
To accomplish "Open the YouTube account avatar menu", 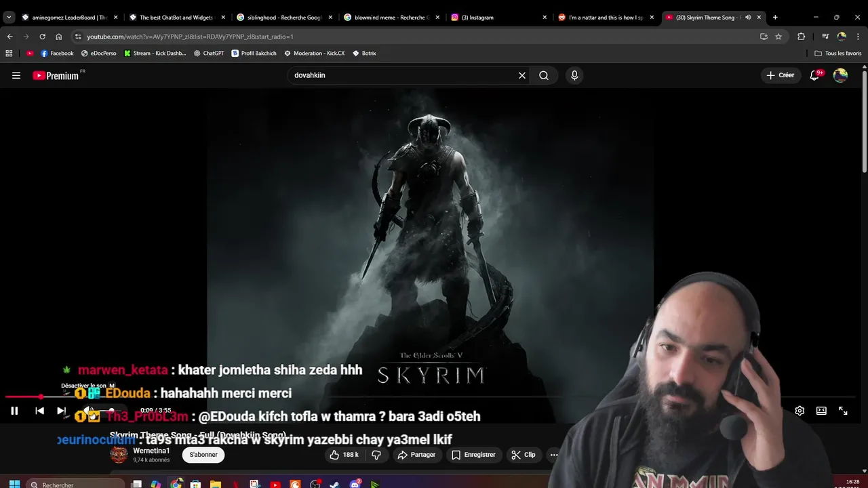I will (x=840, y=75).
